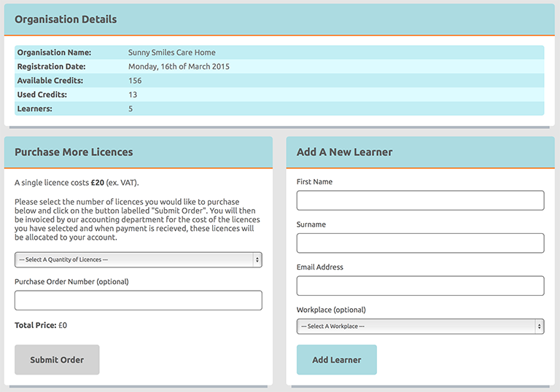
Task: Click the Sunny Smiles Care Home organisation name
Action: (x=171, y=52)
